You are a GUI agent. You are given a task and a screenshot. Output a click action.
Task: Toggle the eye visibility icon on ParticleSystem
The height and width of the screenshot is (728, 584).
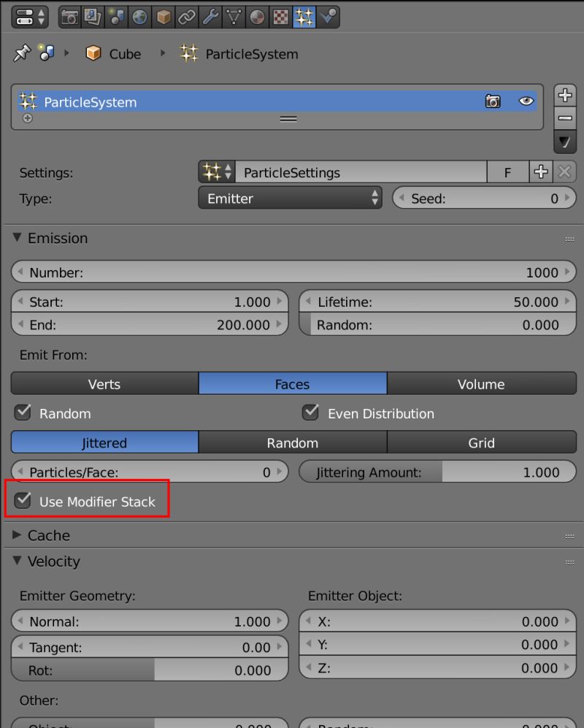pos(526,101)
